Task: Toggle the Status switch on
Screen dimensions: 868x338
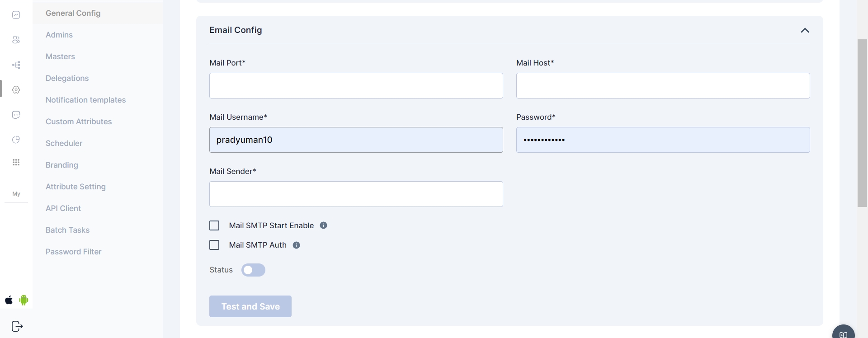Action: tap(253, 270)
